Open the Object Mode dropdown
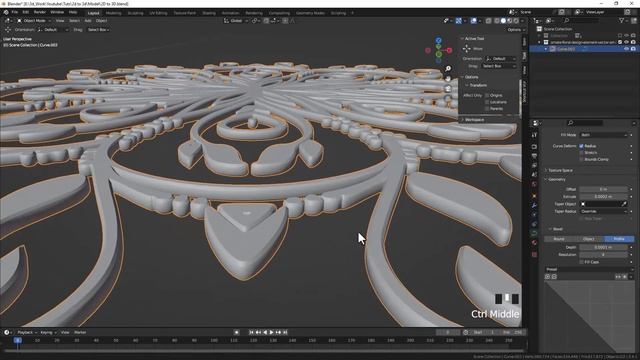The width and height of the screenshot is (640, 360). [34, 20]
